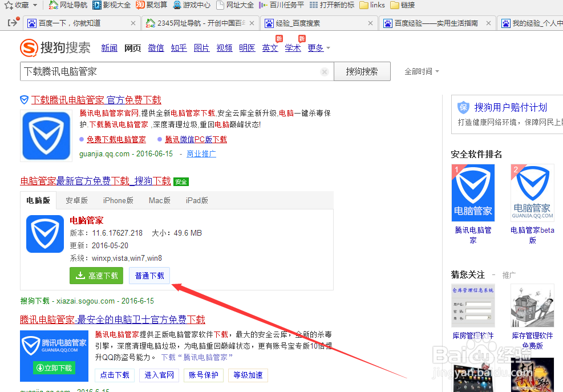Image resolution: width=563 pixels, height=392 pixels.
Task: Open the 腾讯微信PC版下载 sublink
Action: pyautogui.click(x=196, y=139)
